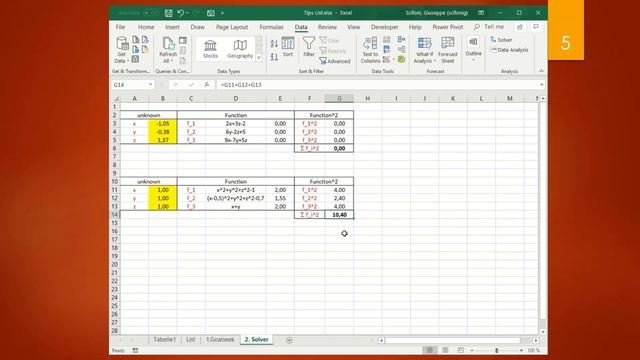Open Customize Quick Access Toolbar dropdown

click(x=222, y=13)
